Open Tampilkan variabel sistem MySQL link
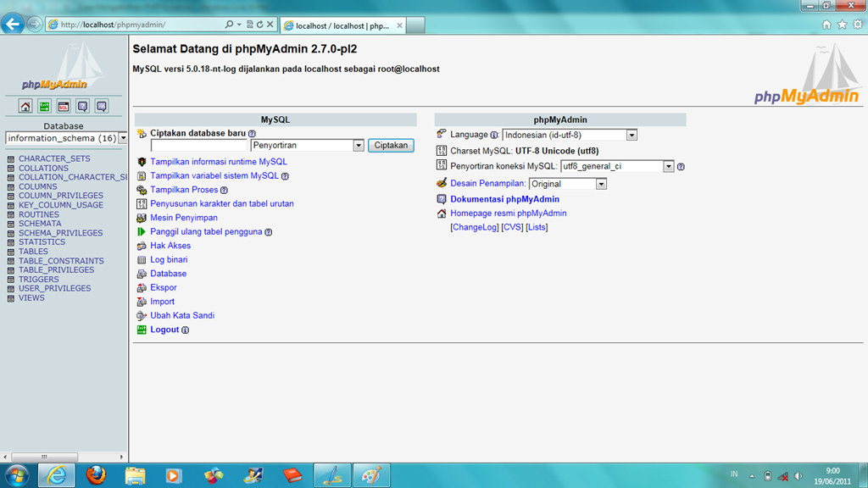 point(214,176)
